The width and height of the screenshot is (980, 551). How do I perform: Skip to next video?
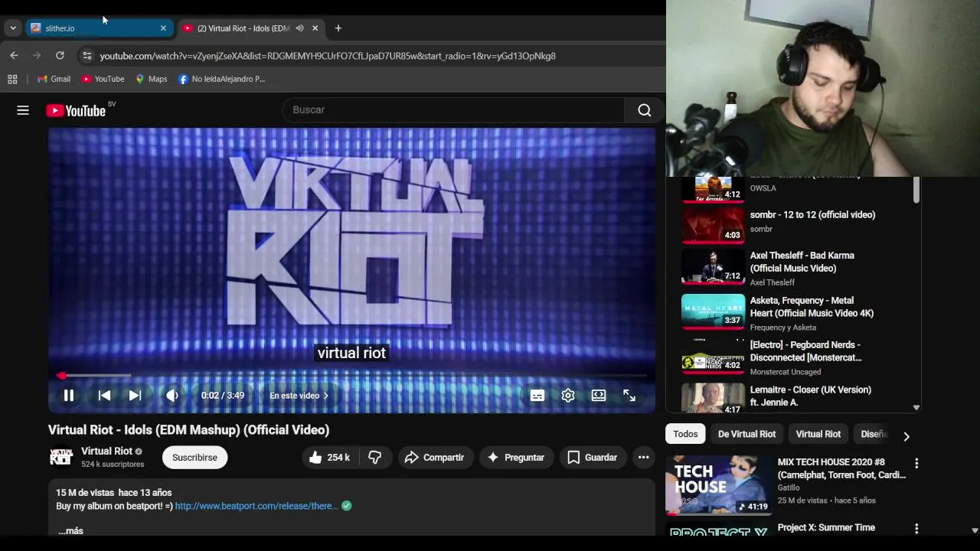point(135,396)
